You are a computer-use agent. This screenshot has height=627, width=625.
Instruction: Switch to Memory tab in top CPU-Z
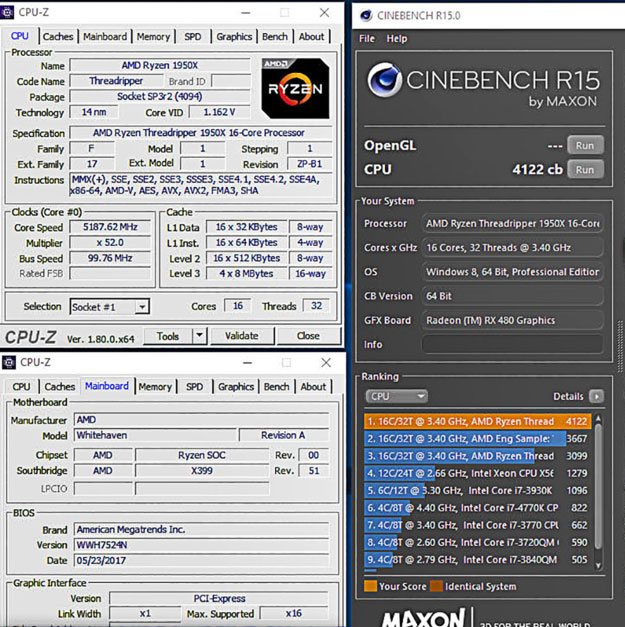154,36
